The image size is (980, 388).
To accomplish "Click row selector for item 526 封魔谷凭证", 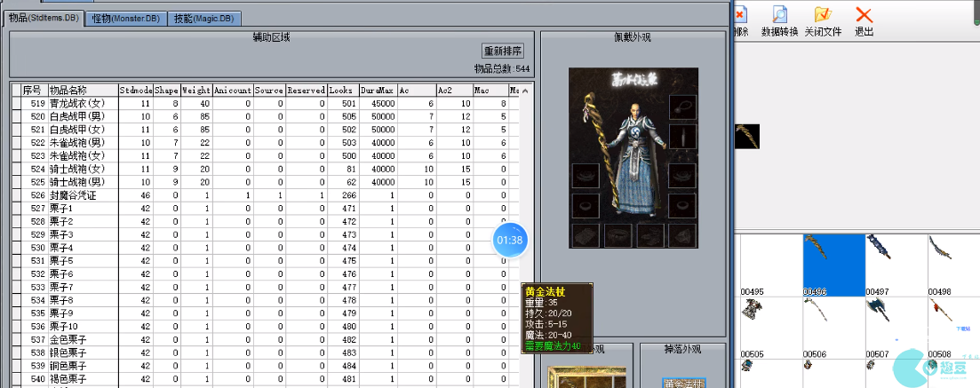I will 16,194.
